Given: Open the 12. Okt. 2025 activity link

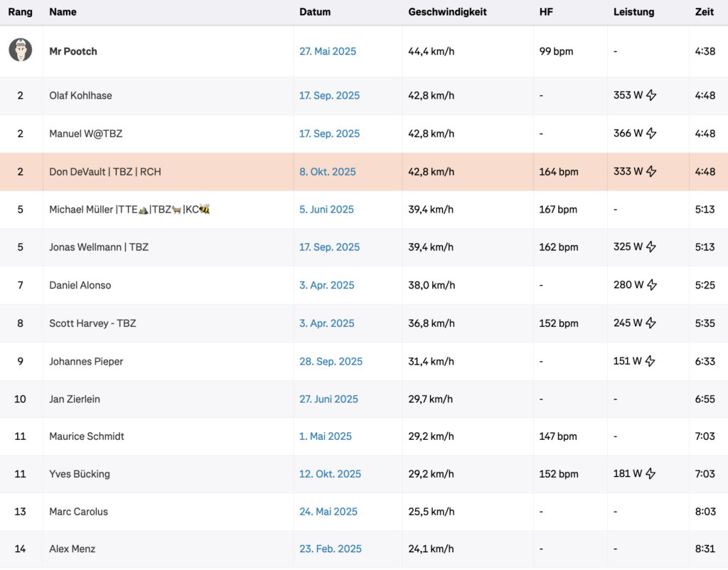Looking at the screenshot, I should 330,474.
